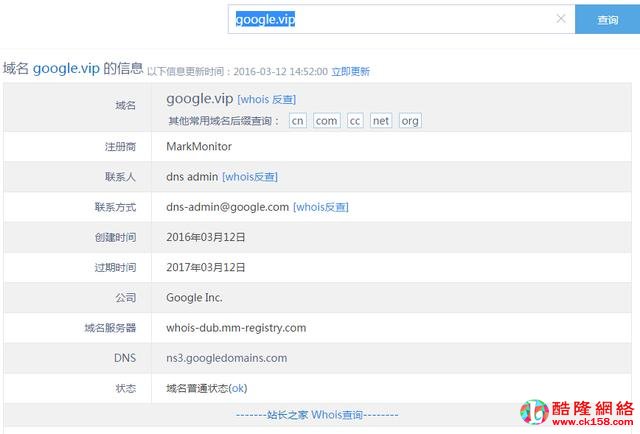640x434 pixels.
Task: Open whois反查 link next to dns-admin@google.com
Action: coord(321,207)
